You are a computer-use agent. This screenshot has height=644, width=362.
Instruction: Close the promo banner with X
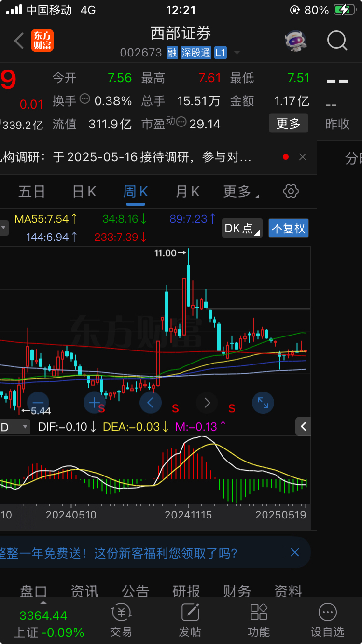click(295, 553)
